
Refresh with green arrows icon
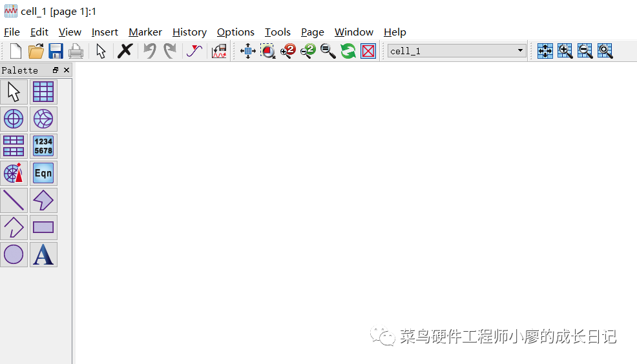(348, 51)
